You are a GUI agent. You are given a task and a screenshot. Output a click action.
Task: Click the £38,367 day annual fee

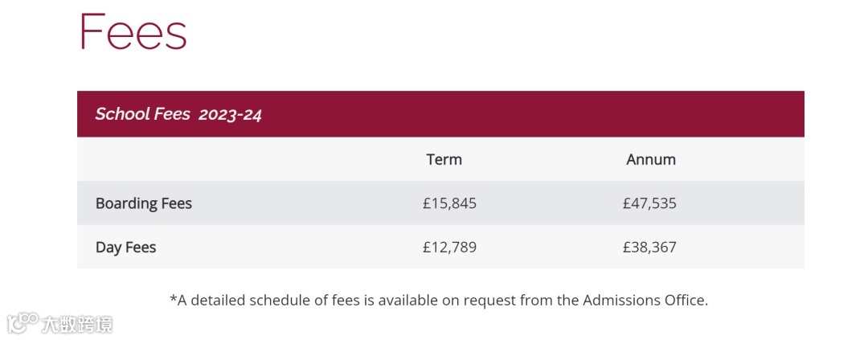tap(649, 248)
